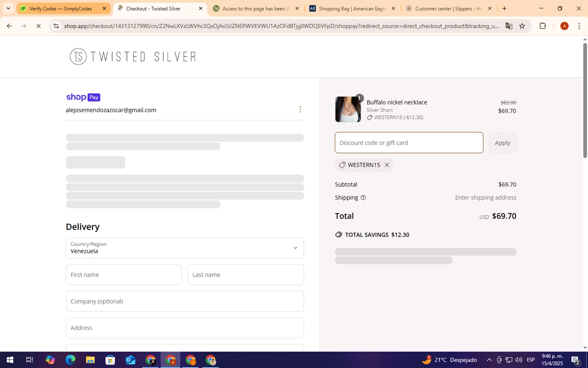This screenshot has height=368, width=588.
Task: Close the Shopping Bag American Eagle tab
Action: (x=393, y=9)
